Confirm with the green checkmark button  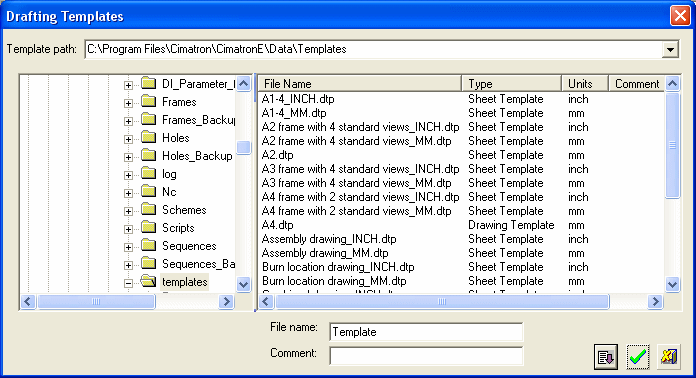pos(637,357)
